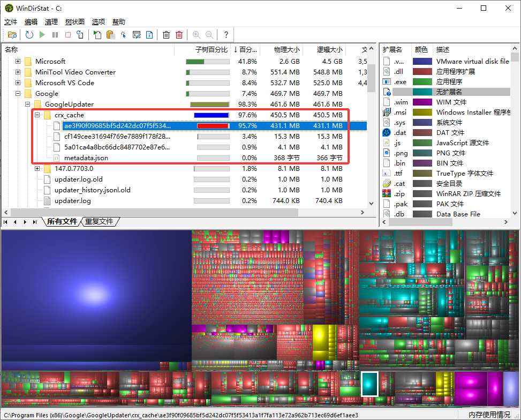Click the question mark help icon
The image size is (521, 420).
(x=226, y=35)
